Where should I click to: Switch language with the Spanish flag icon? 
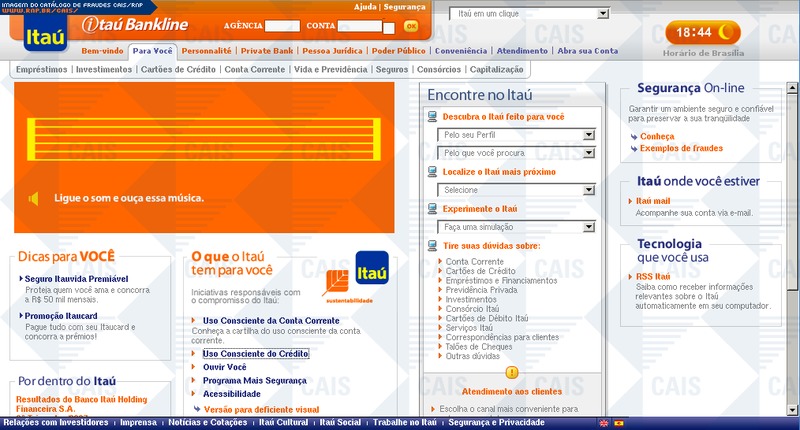618,424
